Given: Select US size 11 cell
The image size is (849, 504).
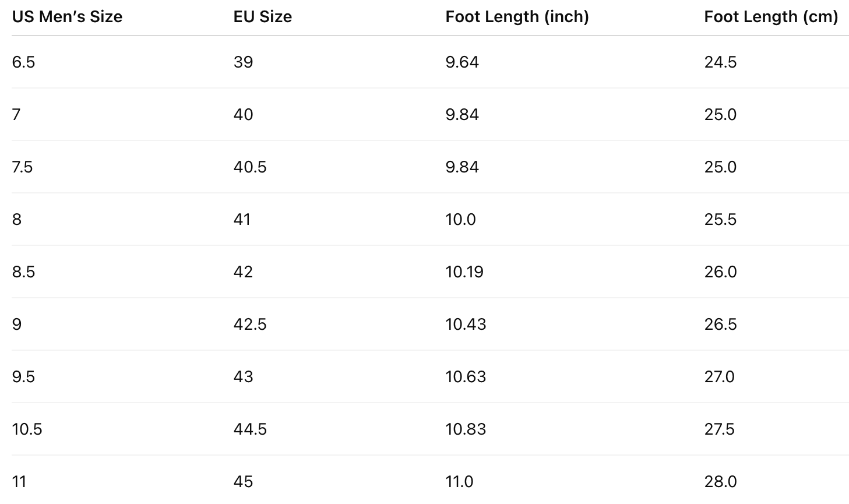Looking at the screenshot, I should coord(19,482).
